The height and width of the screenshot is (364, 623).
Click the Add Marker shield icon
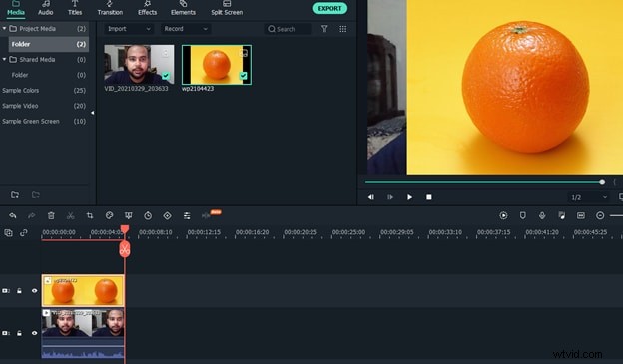pyautogui.click(x=523, y=215)
